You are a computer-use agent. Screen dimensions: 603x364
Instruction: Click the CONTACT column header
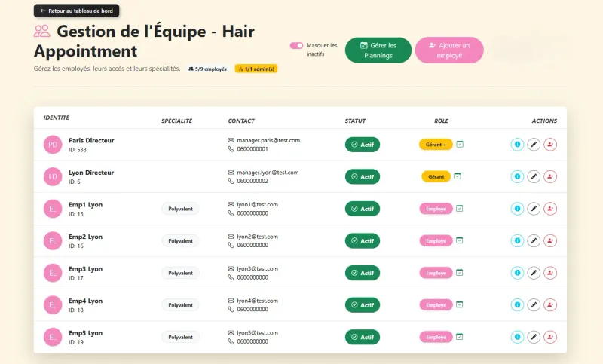pyautogui.click(x=241, y=121)
